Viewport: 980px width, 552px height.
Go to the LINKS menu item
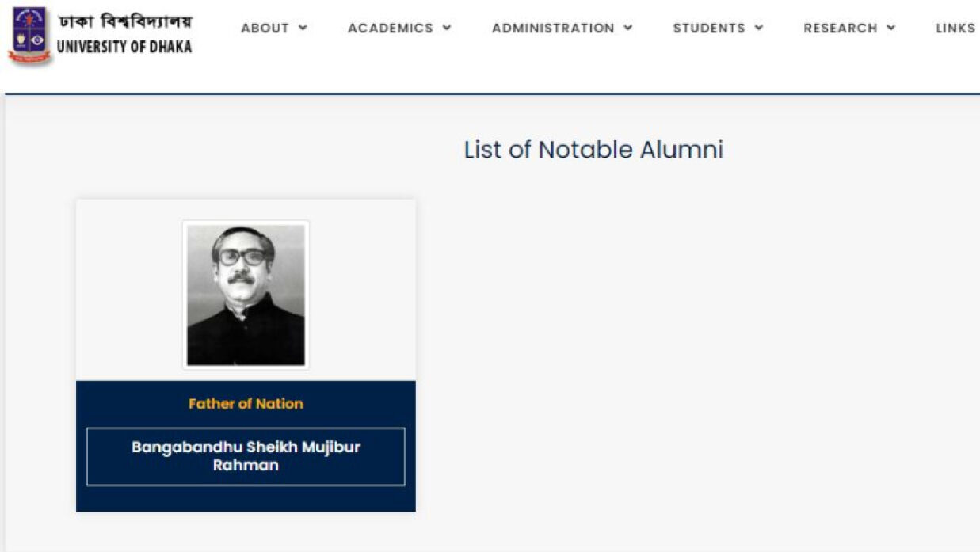(x=955, y=28)
